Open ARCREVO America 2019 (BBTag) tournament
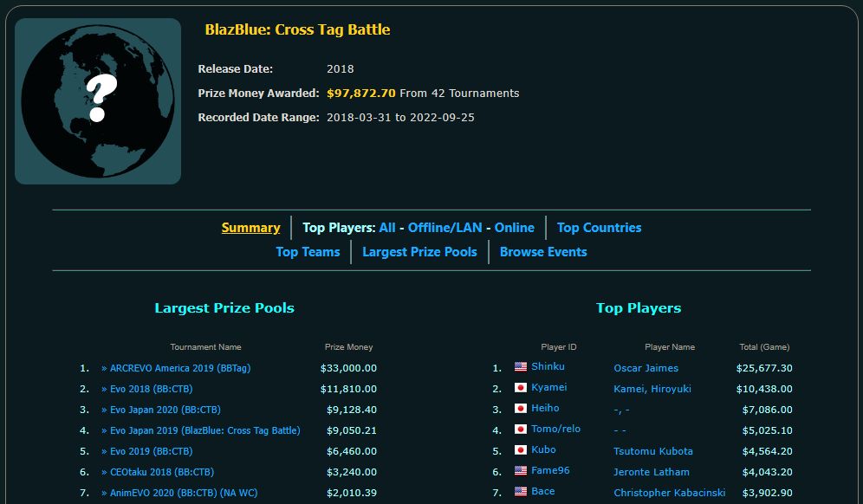 pyautogui.click(x=178, y=368)
